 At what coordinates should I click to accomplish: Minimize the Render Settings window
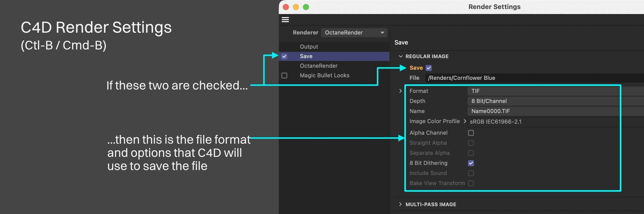(296, 7)
